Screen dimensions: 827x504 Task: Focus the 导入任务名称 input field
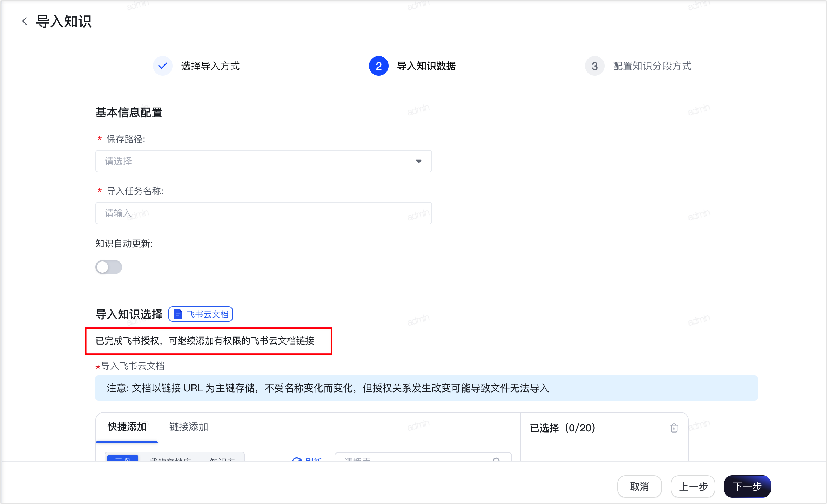coord(263,213)
